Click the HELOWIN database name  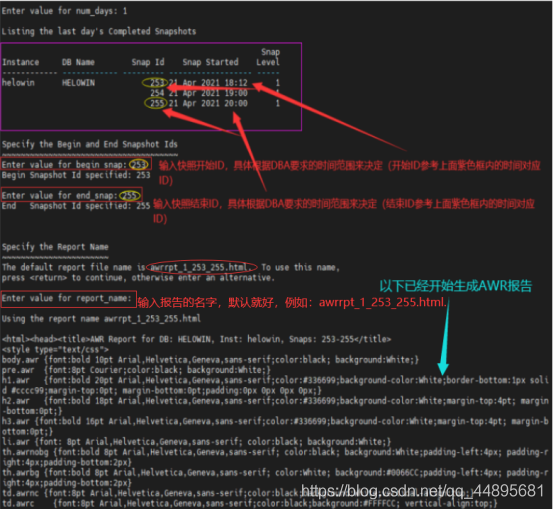[x=78, y=83]
